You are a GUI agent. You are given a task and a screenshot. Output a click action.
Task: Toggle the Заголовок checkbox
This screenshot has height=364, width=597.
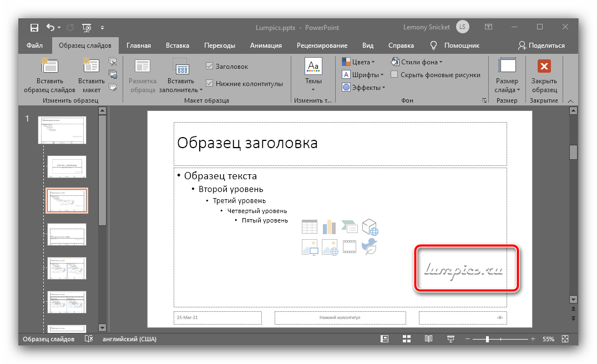coord(209,66)
